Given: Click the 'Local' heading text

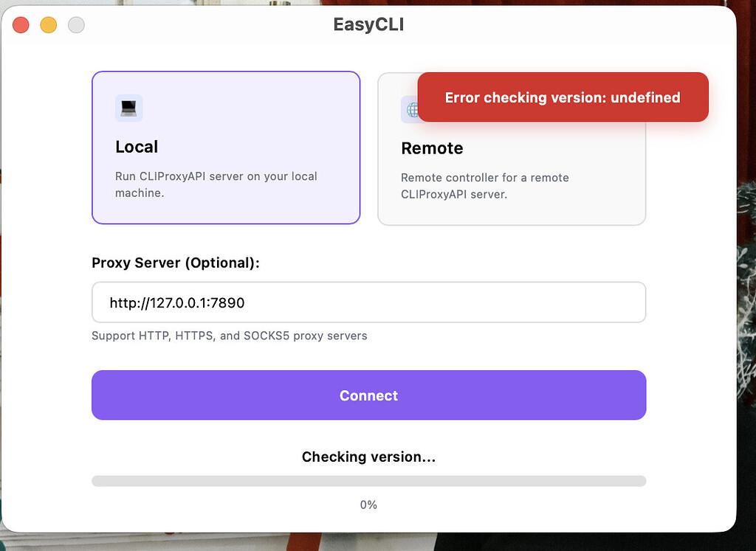Looking at the screenshot, I should [137, 147].
